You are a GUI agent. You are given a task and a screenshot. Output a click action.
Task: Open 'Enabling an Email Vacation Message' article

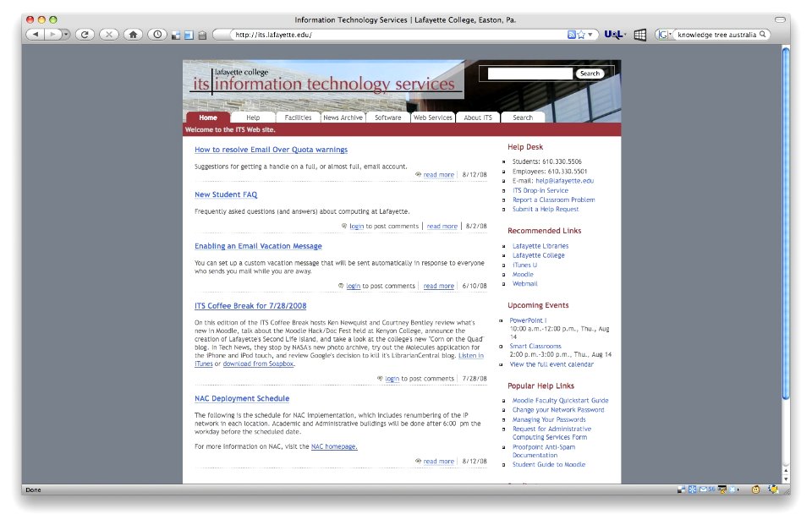click(258, 246)
